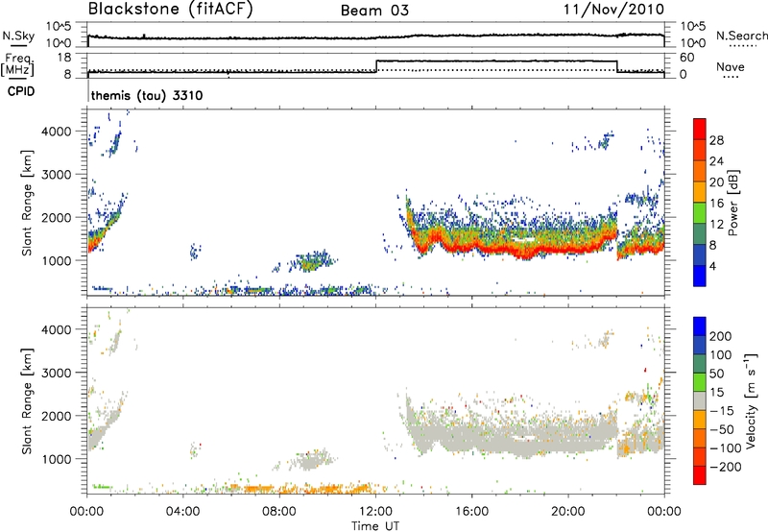
Task: Click the 'N.Search' legend label
Action: pyautogui.click(x=742, y=36)
